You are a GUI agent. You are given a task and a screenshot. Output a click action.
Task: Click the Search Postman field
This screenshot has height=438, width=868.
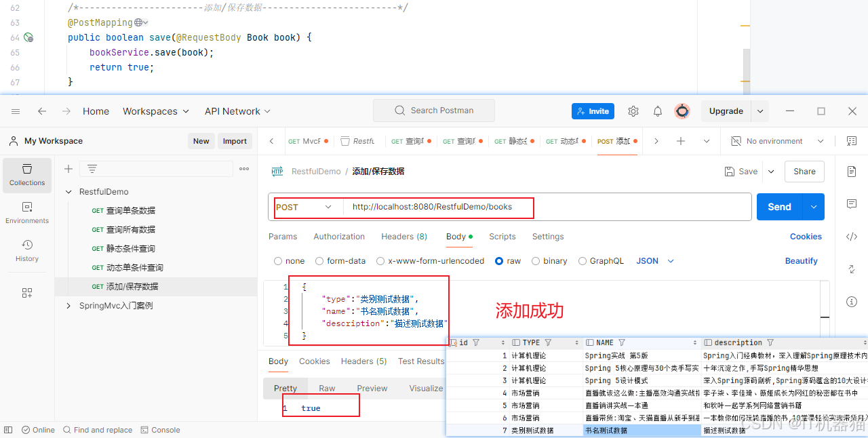click(434, 111)
